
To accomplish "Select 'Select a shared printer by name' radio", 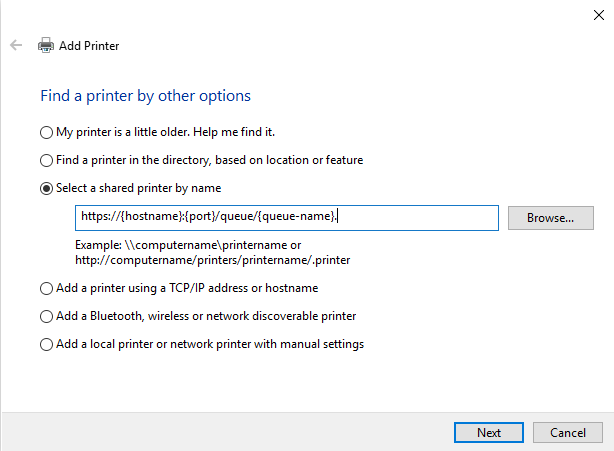I will [46, 188].
